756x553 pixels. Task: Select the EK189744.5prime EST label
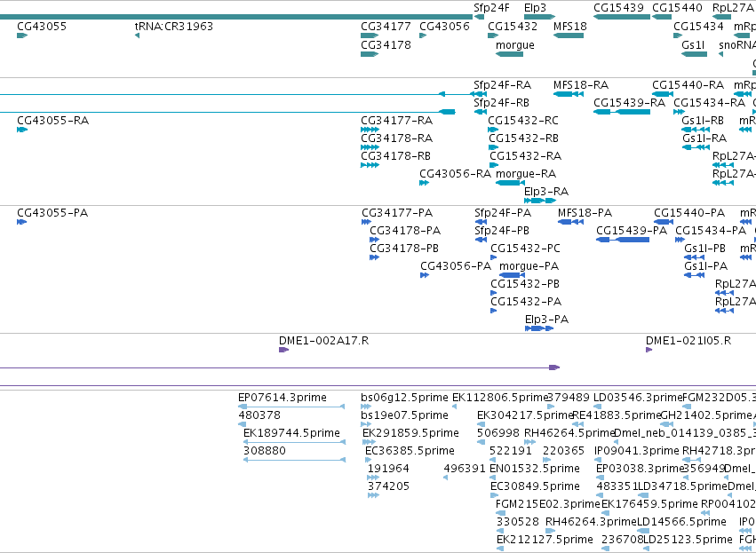click(x=291, y=433)
